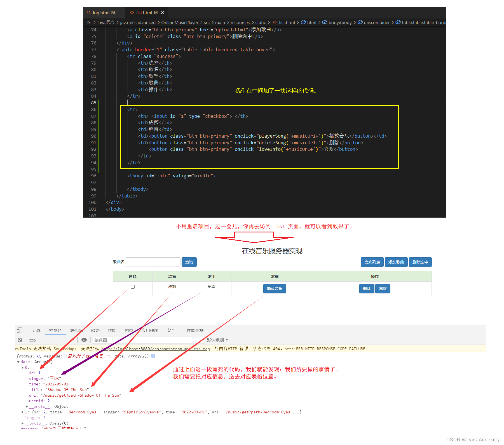Click the 歌曲名 search input field

coord(153,262)
